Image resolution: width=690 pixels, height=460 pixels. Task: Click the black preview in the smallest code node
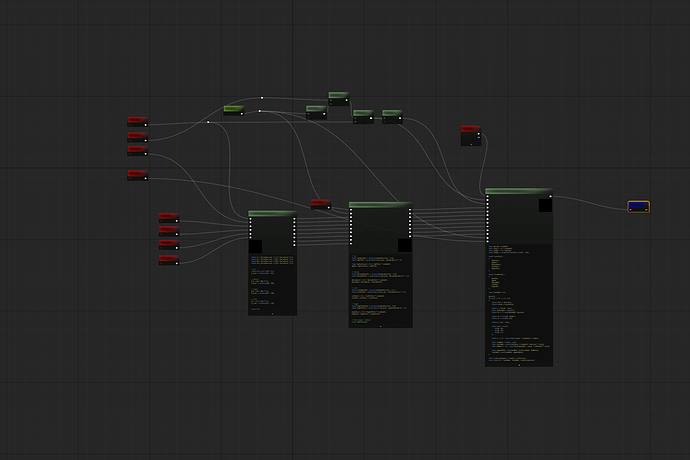(x=255, y=247)
